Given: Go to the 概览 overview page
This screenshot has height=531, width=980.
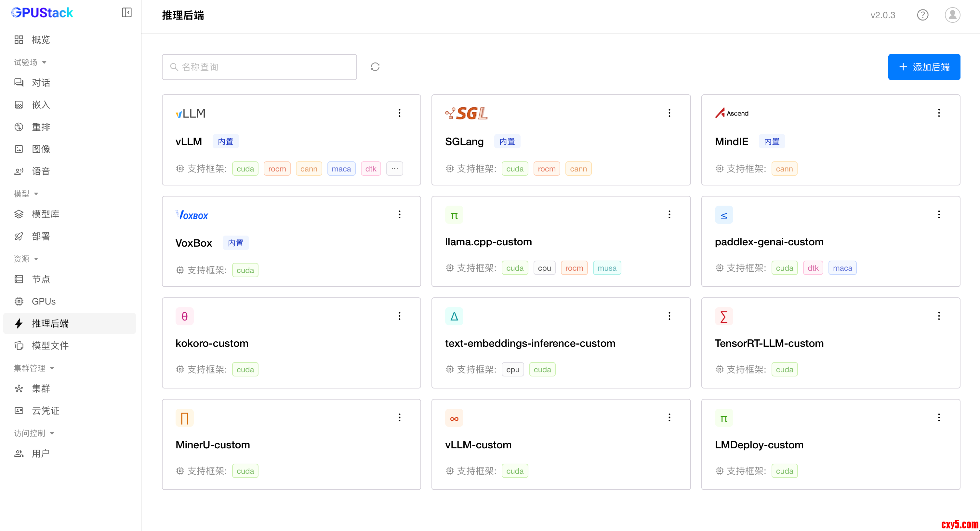Looking at the screenshot, I should tap(41, 40).
